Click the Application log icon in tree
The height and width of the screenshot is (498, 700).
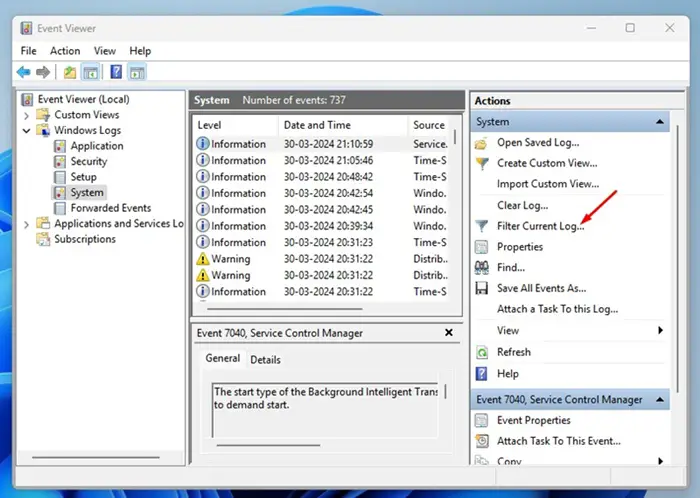pyautogui.click(x=59, y=146)
